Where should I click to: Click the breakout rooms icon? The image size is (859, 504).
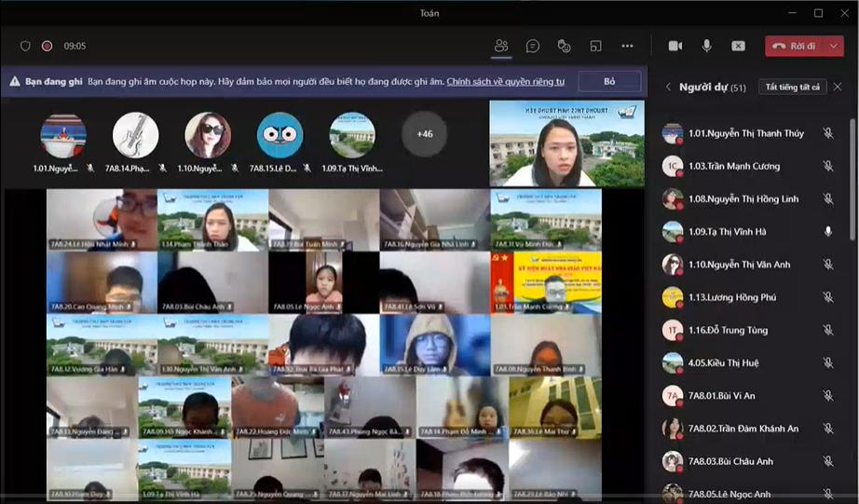595,46
